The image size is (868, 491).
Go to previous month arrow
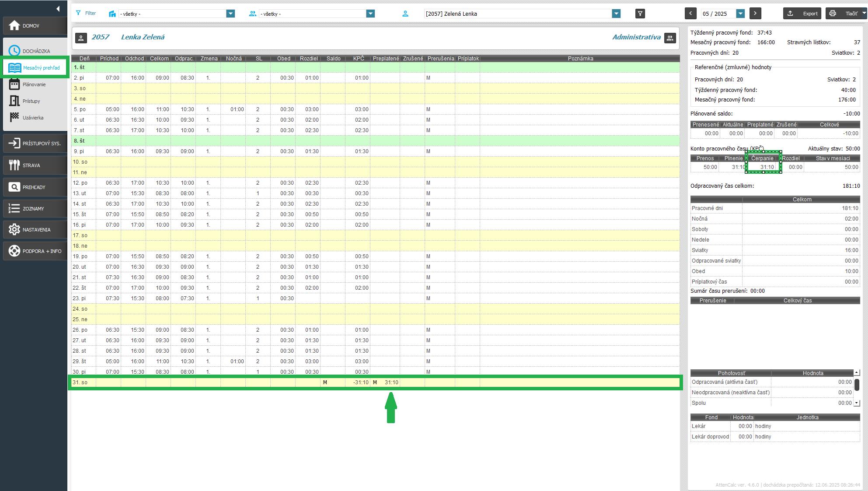coord(690,14)
